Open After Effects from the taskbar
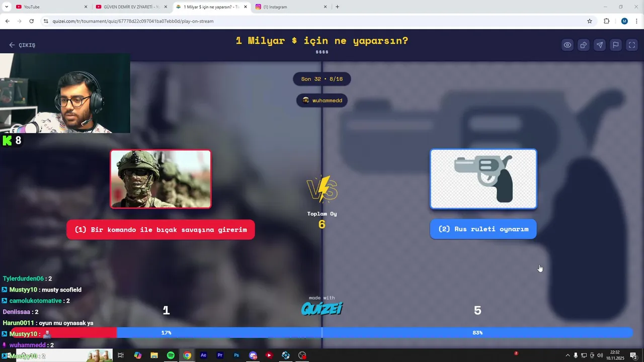 (203, 355)
